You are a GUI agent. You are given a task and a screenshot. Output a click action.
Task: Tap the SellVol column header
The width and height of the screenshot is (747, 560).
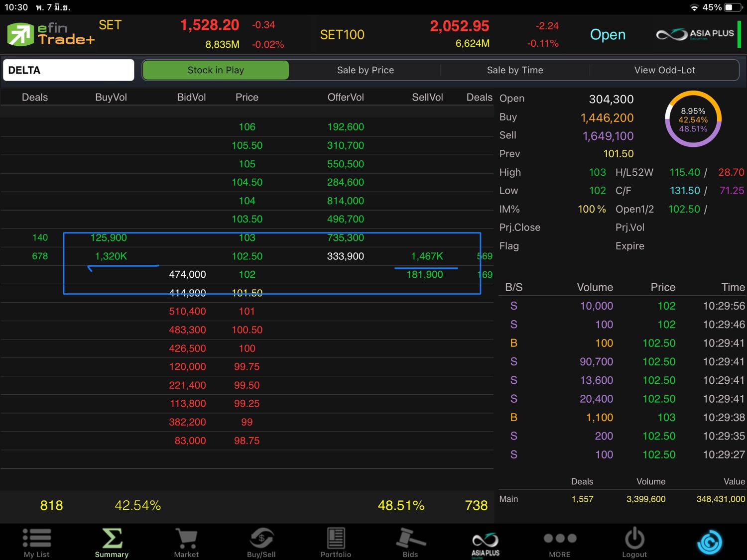[427, 97]
